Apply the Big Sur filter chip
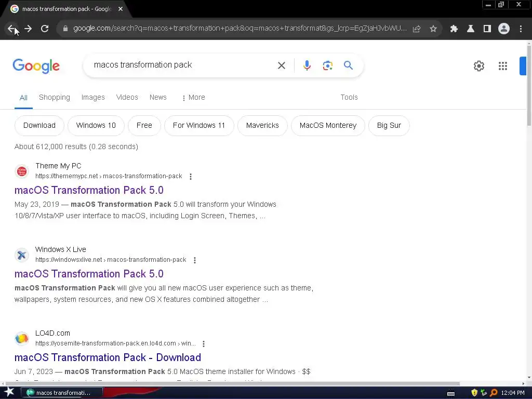532x399 pixels. click(389, 126)
